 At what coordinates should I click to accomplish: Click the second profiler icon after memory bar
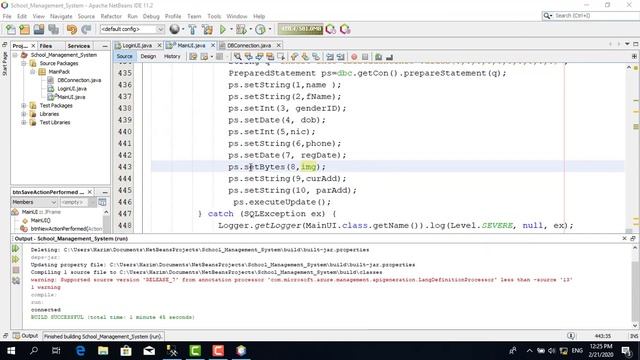point(345,29)
